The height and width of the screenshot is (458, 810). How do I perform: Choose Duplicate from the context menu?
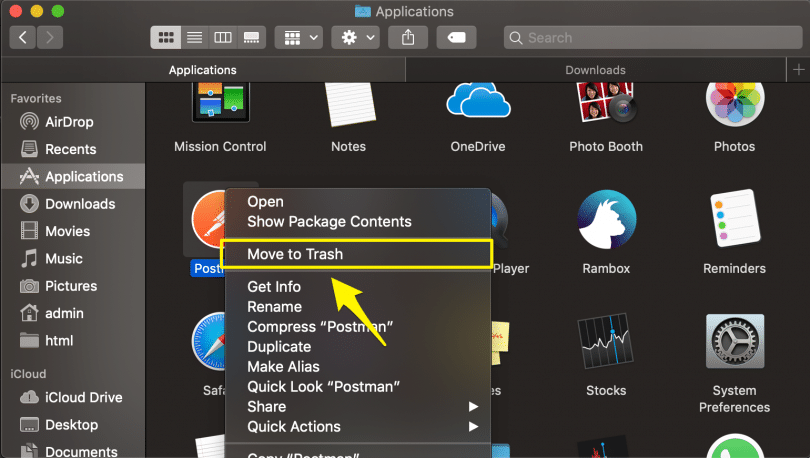click(x=357, y=346)
